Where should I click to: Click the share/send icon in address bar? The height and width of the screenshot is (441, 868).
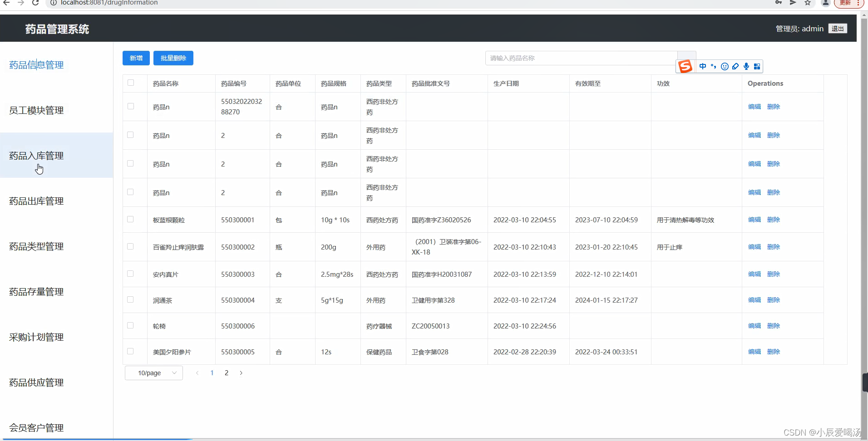(793, 3)
